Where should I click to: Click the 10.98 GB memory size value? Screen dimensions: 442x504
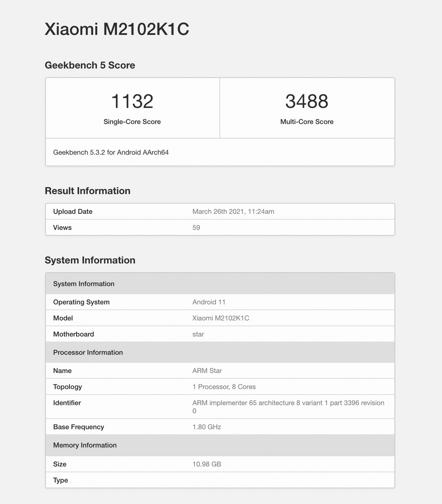click(x=206, y=464)
